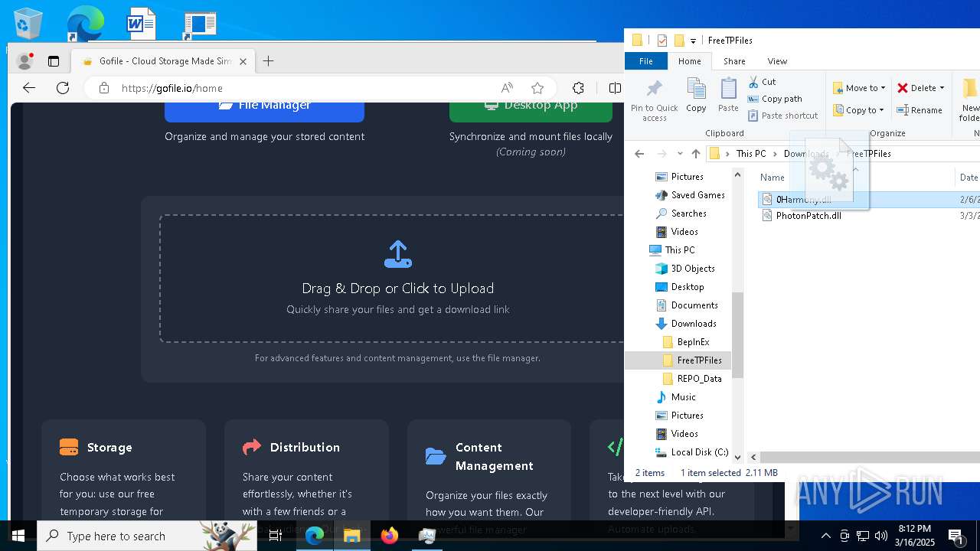Viewport: 980px width, 551px height.
Task: Open the File tab in Explorer
Action: 646,61
